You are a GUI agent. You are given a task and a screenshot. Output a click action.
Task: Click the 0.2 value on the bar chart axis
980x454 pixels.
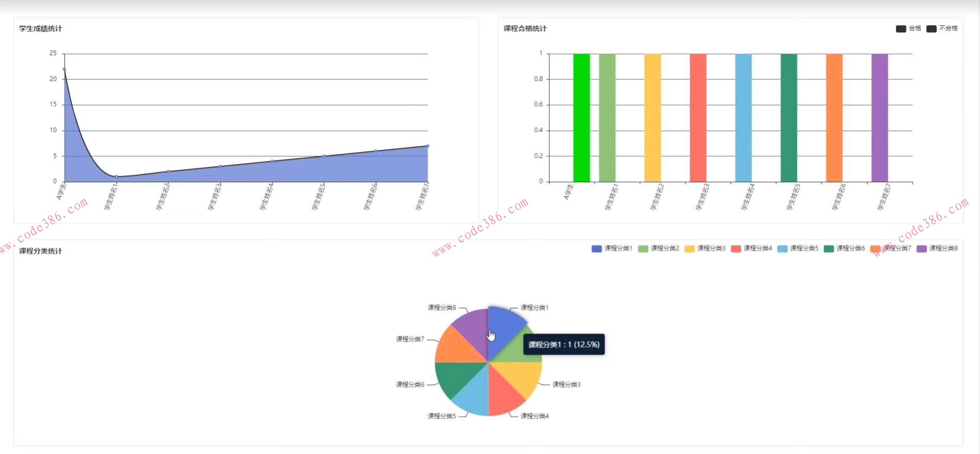pyautogui.click(x=538, y=156)
